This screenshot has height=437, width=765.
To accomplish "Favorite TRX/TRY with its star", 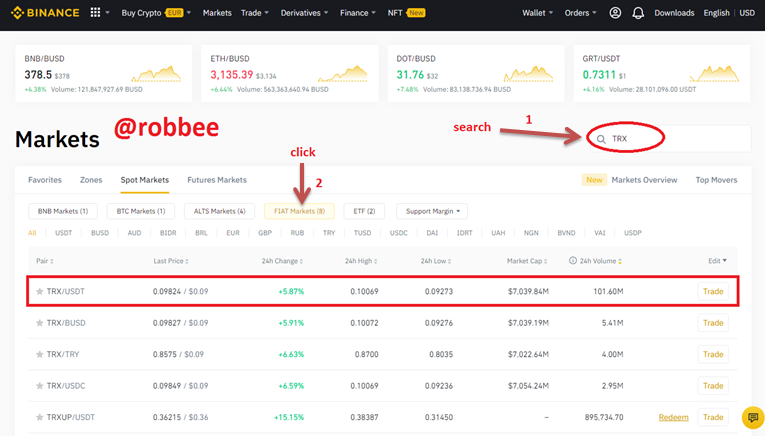I will pos(40,354).
